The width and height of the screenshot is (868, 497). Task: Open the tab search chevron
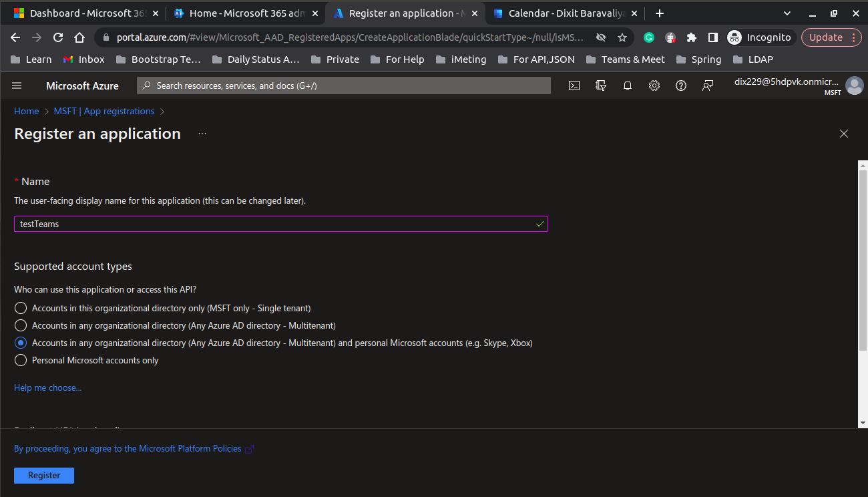[787, 13]
